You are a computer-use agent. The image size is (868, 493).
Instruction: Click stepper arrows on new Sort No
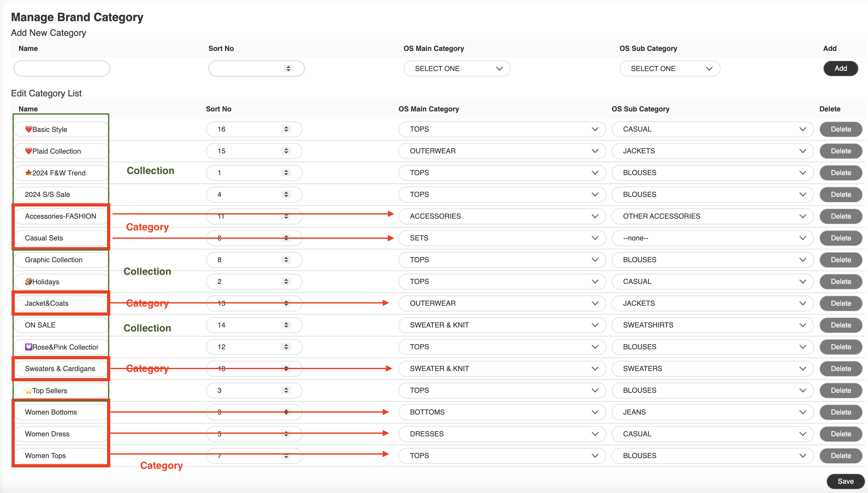point(288,69)
